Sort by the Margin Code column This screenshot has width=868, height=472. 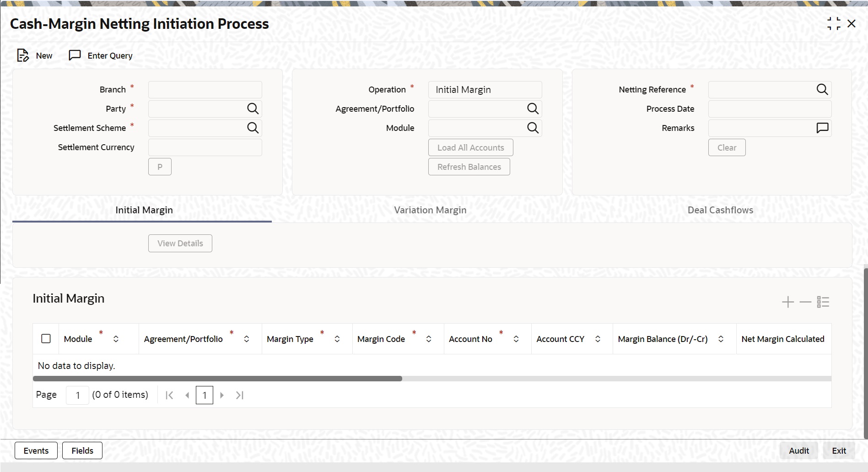[x=429, y=339]
